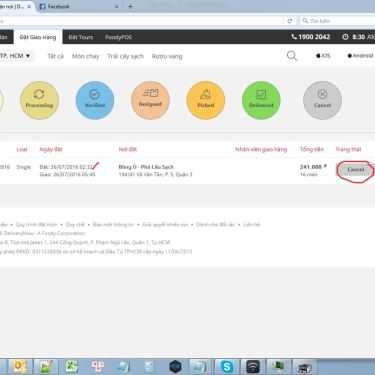Filter by the Picked status circle

(x=206, y=100)
